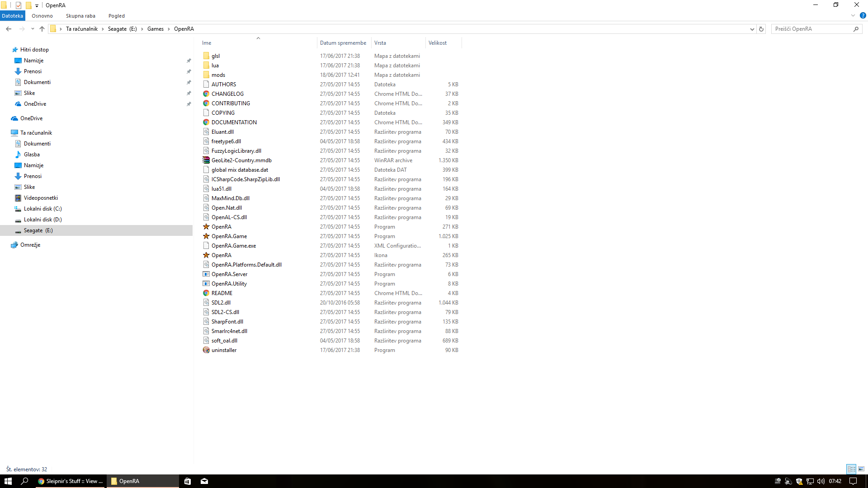Go back using the back arrow
Viewport: 868px width, 488px height.
[9, 29]
